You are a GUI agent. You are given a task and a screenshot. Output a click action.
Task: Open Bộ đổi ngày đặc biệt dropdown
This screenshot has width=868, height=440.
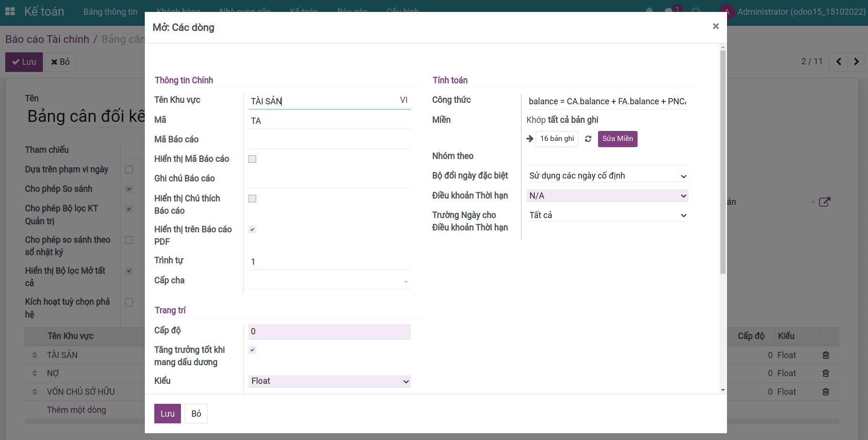point(607,176)
